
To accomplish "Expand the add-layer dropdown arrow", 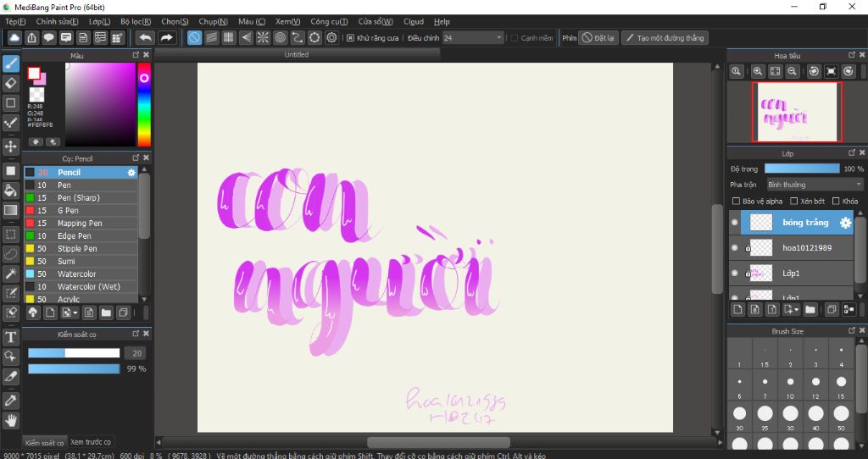I will click(796, 310).
